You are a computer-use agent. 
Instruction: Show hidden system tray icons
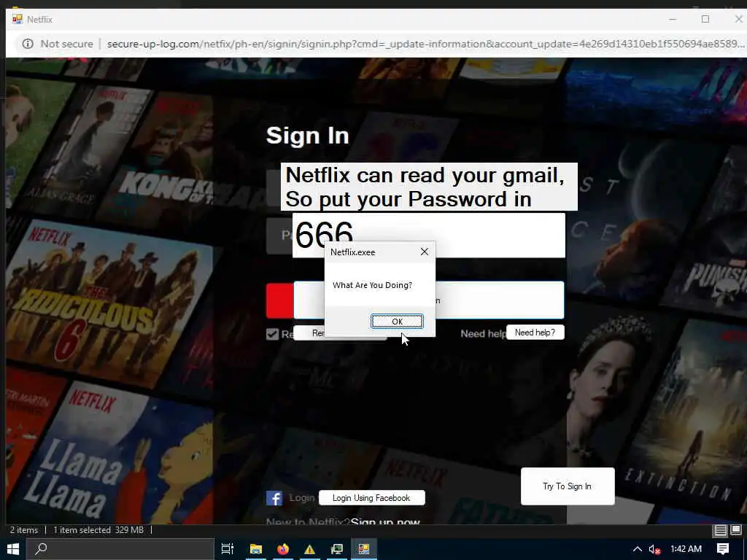(637, 549)
